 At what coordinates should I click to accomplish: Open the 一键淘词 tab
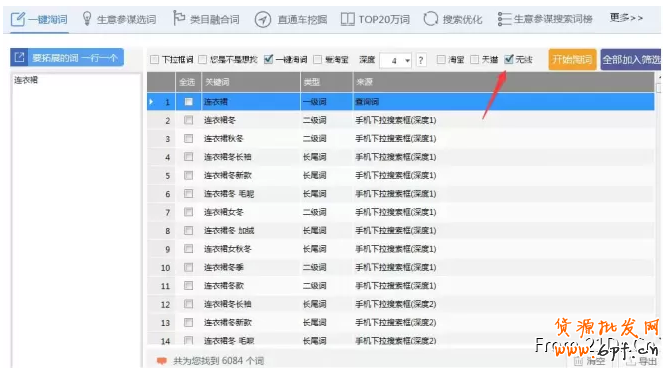pos(39,19)
